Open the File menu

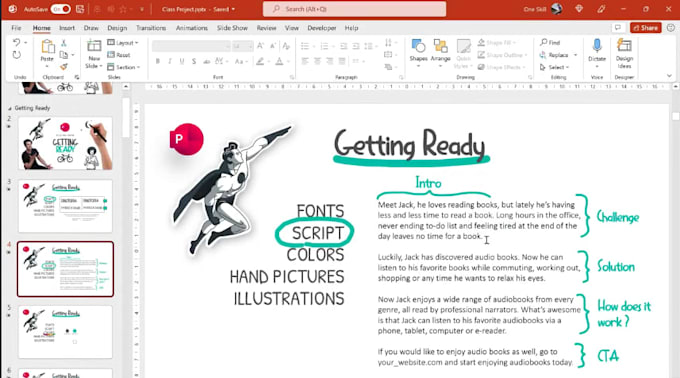coord(16,28)
